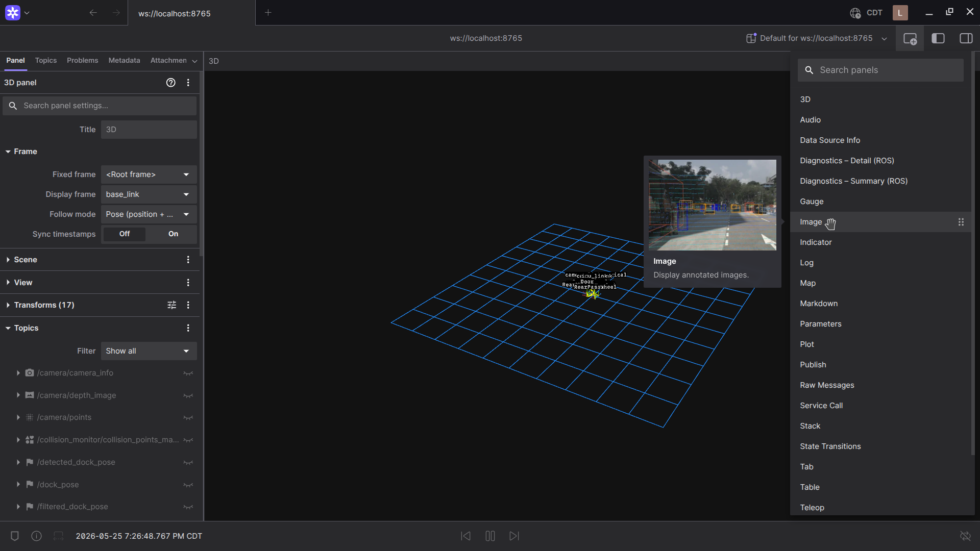Click the loop sync icon at bottom right
980x551 pixels.
click(x=965, y=536)
